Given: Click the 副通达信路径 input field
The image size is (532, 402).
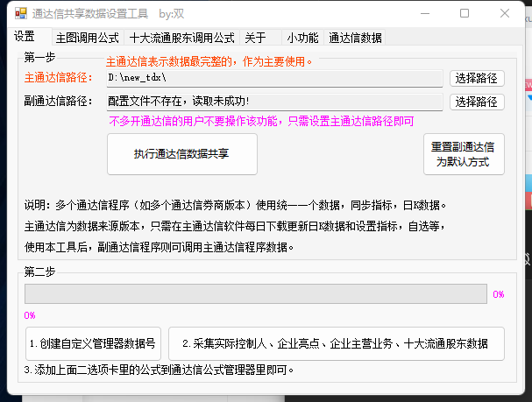Looking at the screenshot, I should 275,102.
